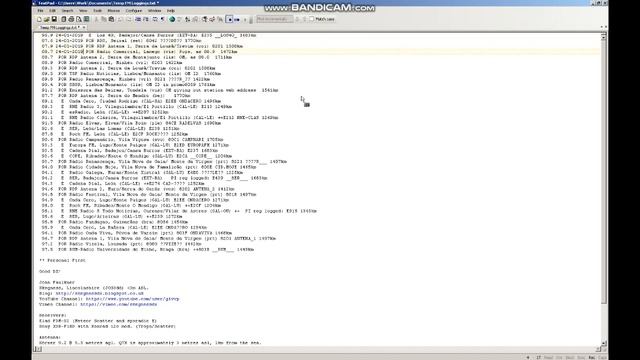
Task: Click the vertical scrollbar down arrow
Action: point(604,343)
